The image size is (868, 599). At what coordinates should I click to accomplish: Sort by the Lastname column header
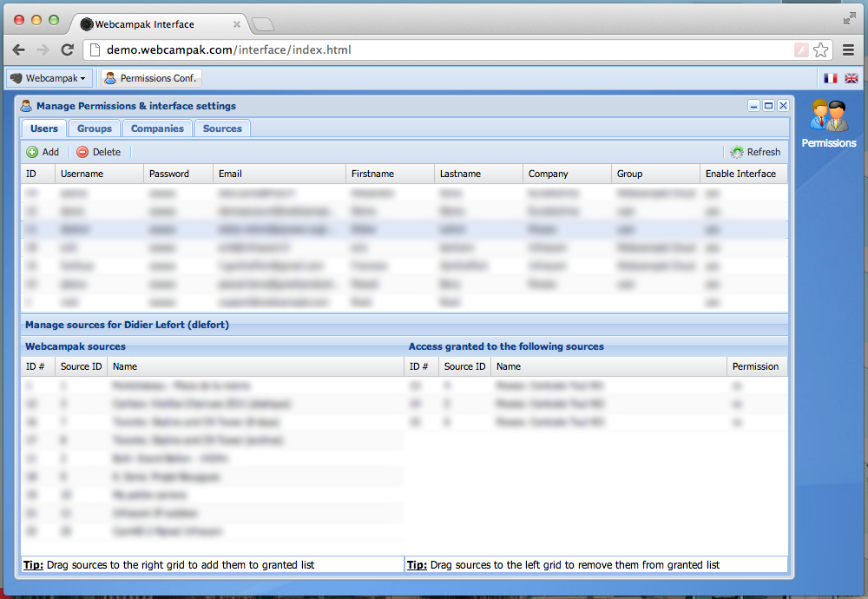[x=479, y=174]
